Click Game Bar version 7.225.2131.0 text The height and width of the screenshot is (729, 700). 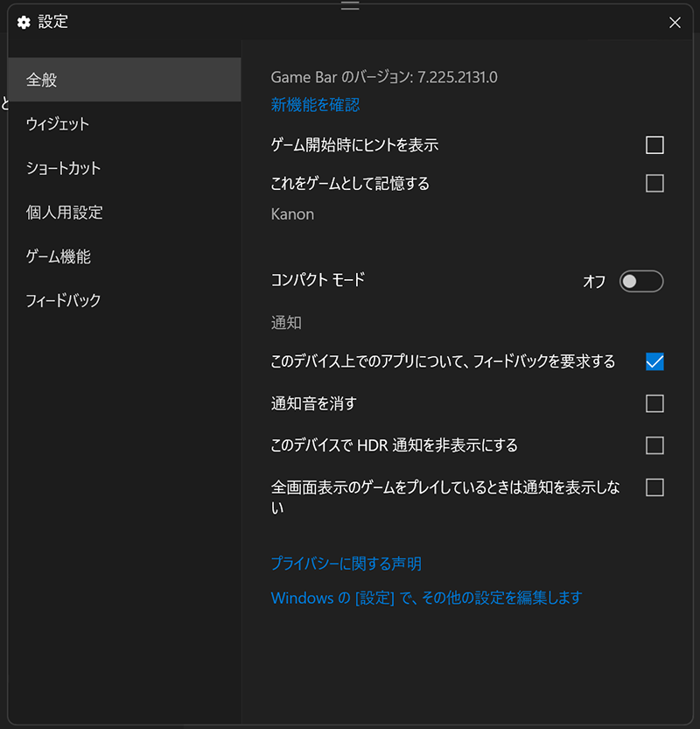(384, 77)
